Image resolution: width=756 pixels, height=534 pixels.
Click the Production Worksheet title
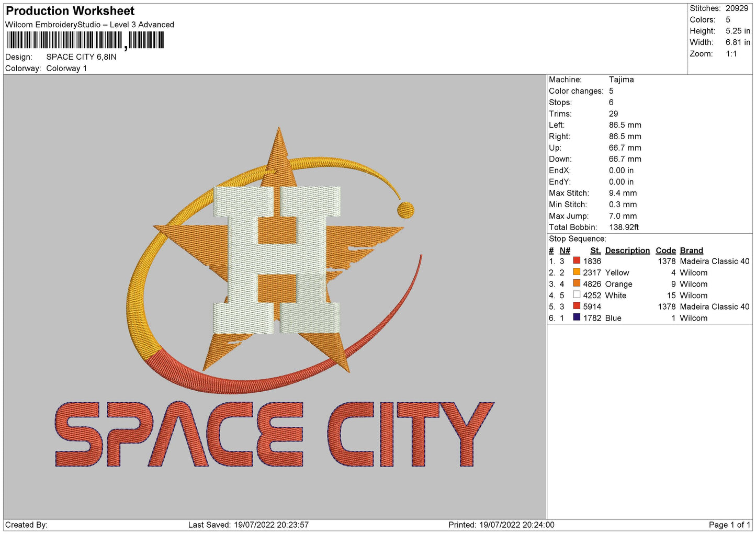70,11
